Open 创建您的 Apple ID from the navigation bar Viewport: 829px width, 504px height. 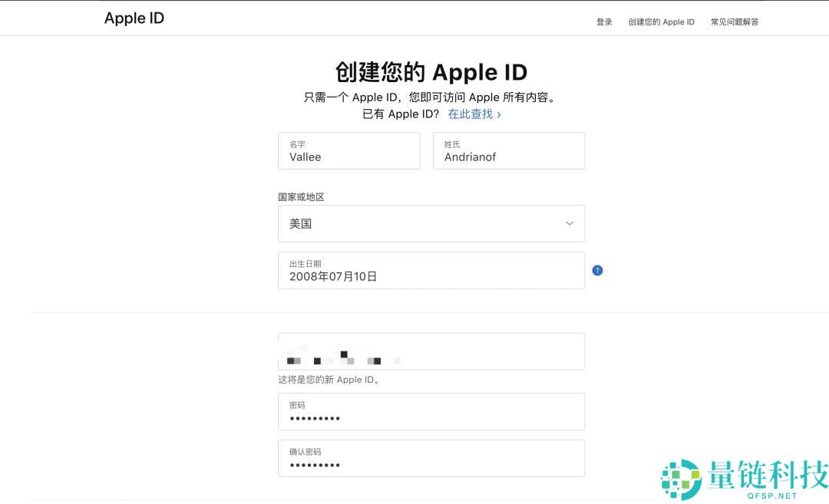coord(663,21)
